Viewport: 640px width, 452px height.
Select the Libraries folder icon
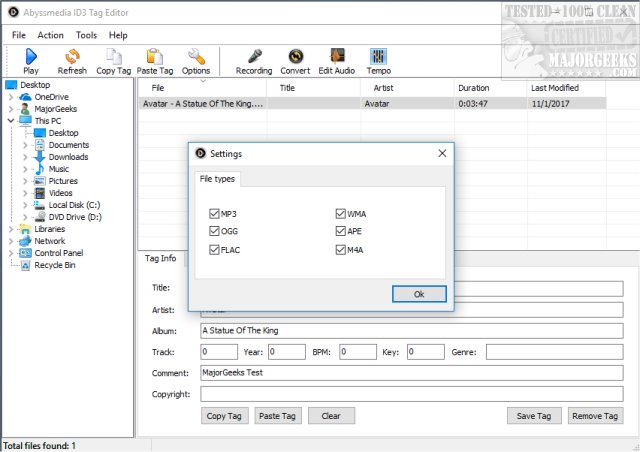25,229
